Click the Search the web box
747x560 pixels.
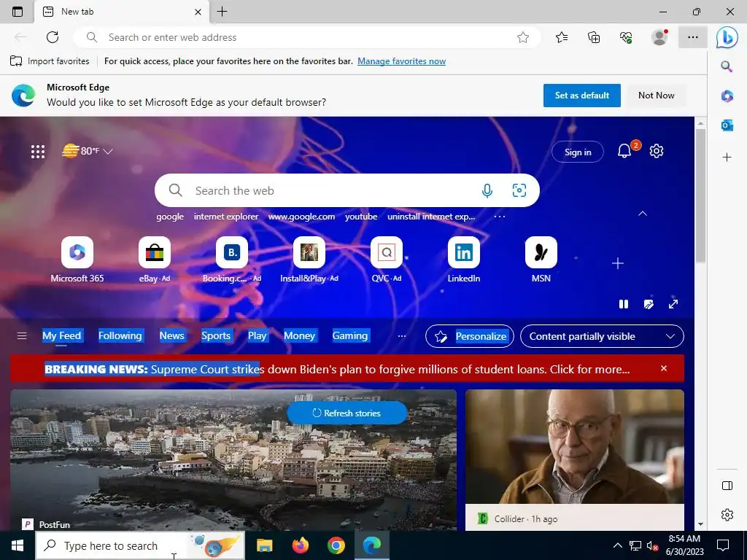pos(347,190)
